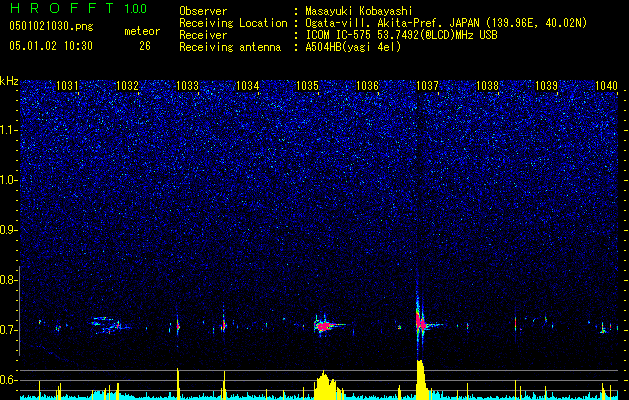Click the Receiving antenna label

click(x=230, y=47)
